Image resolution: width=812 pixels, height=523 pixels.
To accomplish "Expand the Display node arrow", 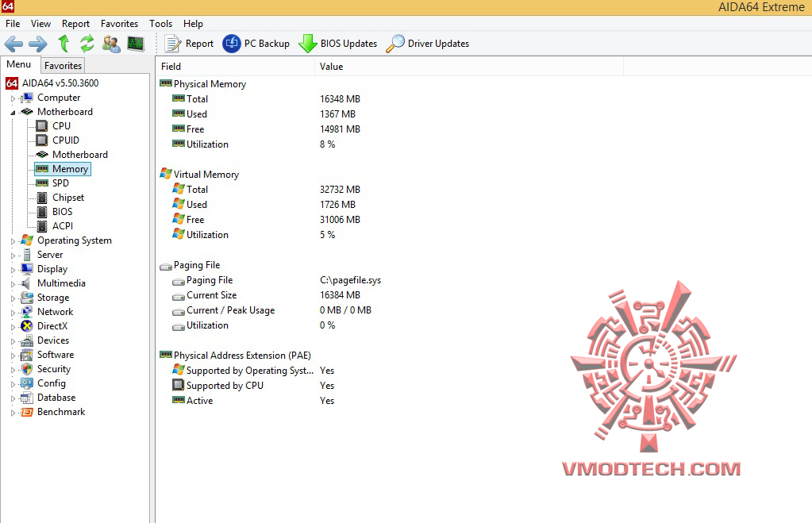I will coord(13,270).
